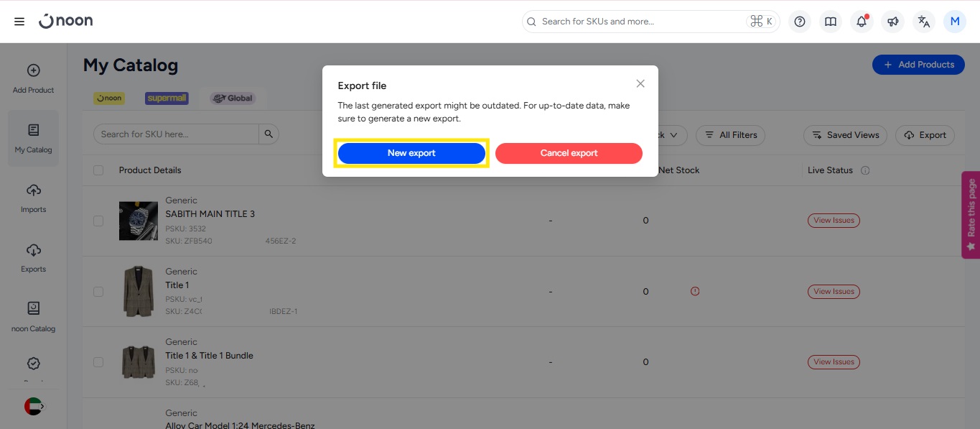
Task: Click the Cancel export button
Action: tap(569, 153)
